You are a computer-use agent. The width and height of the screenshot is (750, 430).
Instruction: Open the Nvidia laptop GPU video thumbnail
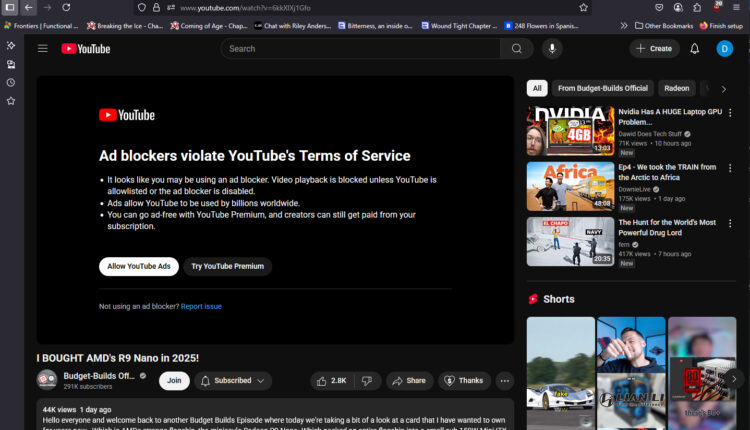[x=570, y=130]
